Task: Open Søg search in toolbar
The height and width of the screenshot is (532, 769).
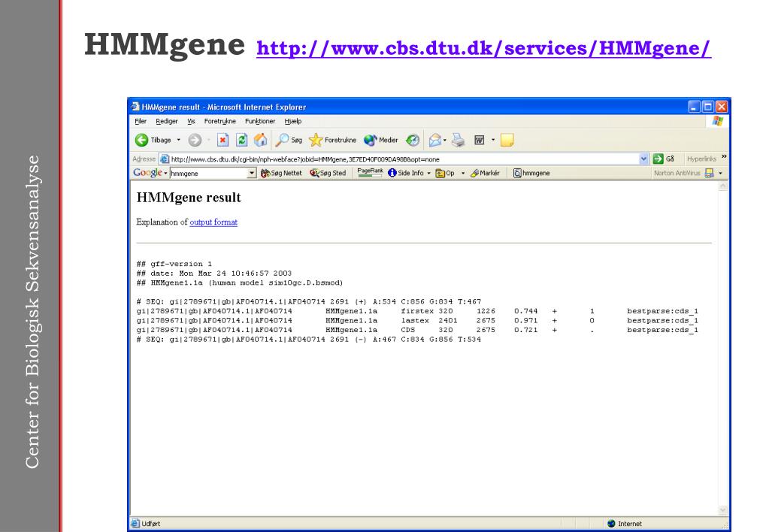Action: click(289, 141)
